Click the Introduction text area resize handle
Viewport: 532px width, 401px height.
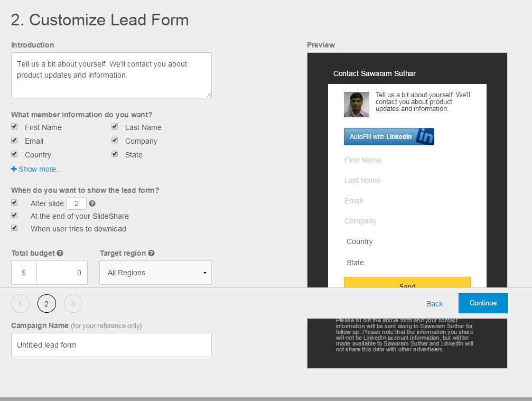(209, 96)
